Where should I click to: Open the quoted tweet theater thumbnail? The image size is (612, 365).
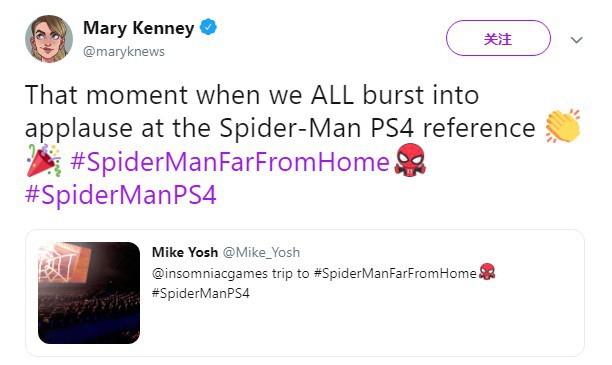point(89,293)
